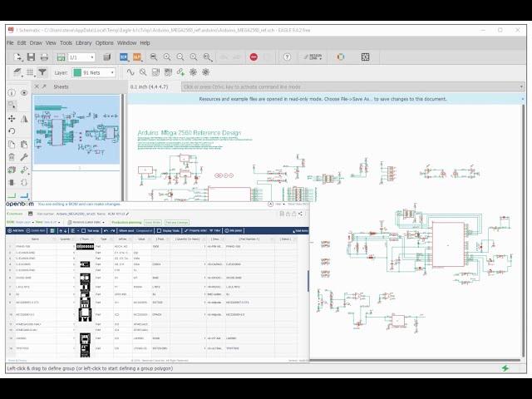Click the Property editor button in OpenBOM

tap(195, 231)
